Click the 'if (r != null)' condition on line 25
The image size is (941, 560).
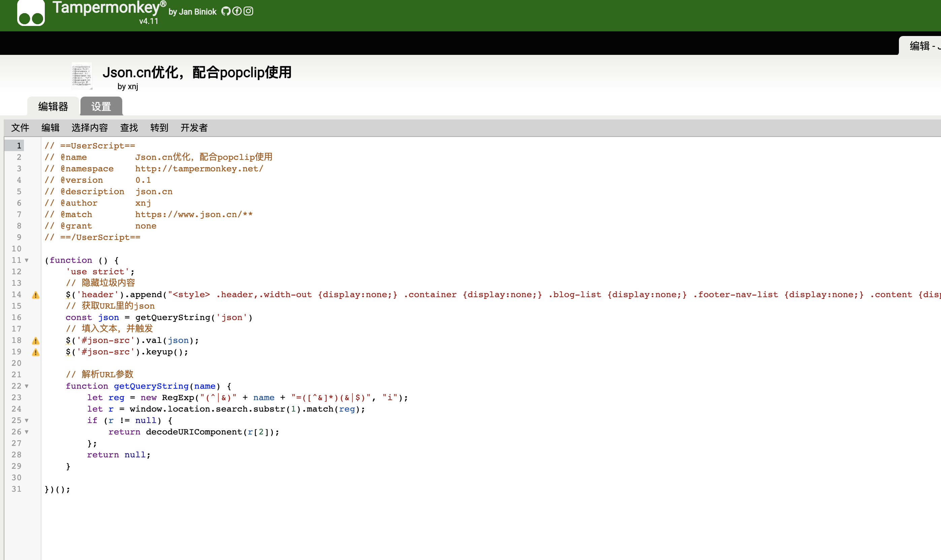click(124, 420)
